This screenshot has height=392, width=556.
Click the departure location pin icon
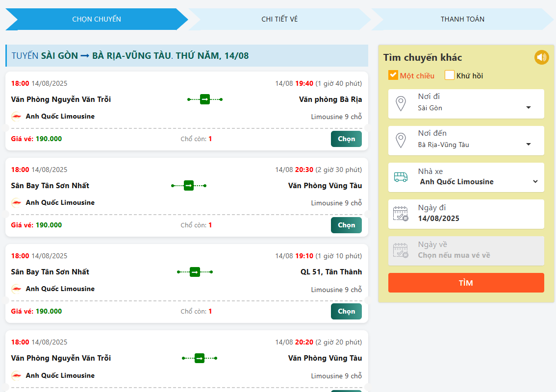401,104
